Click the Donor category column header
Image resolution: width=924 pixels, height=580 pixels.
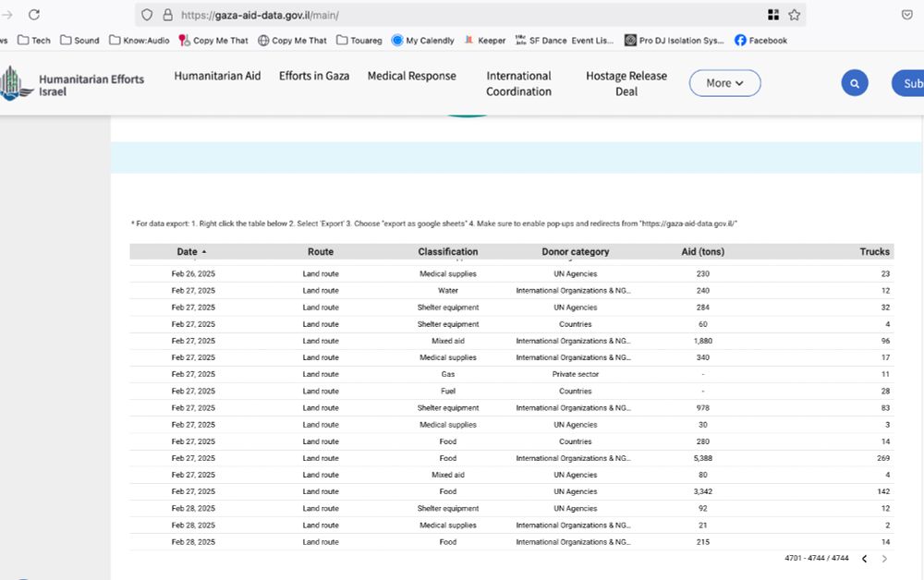(x=575, y=251)
